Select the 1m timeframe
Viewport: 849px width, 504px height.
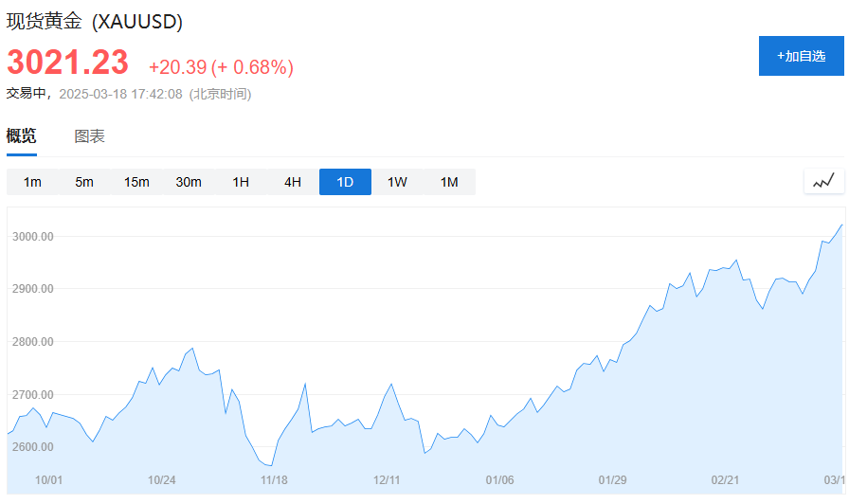tap(32, 182)
